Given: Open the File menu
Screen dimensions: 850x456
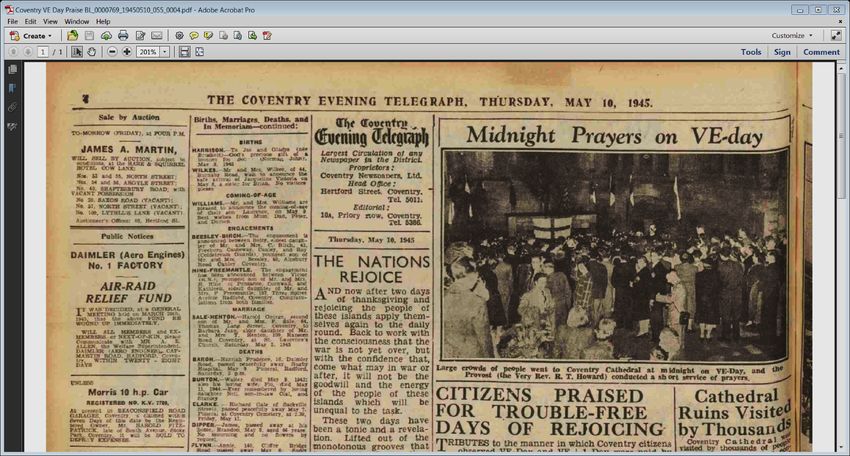Looking at the screenshot, I should pyautogui.click(x=12, y=22).
